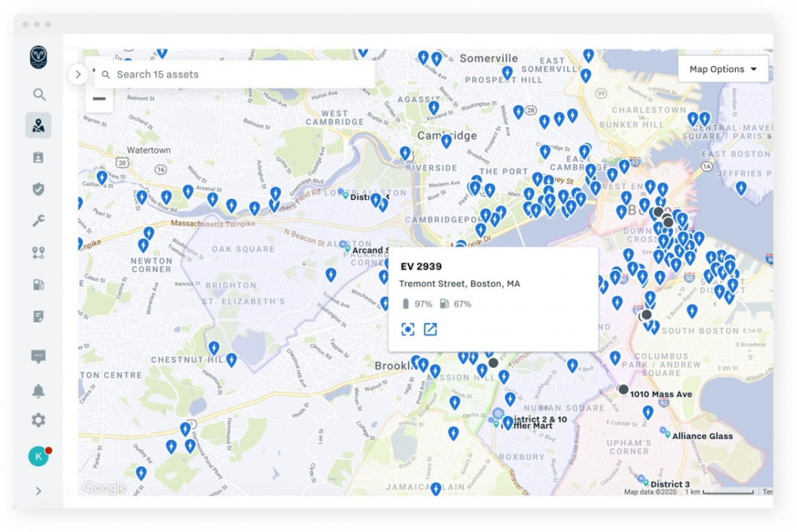Expand the asset list panel chevron
The image size is (797, 532).
click(78, 74)
